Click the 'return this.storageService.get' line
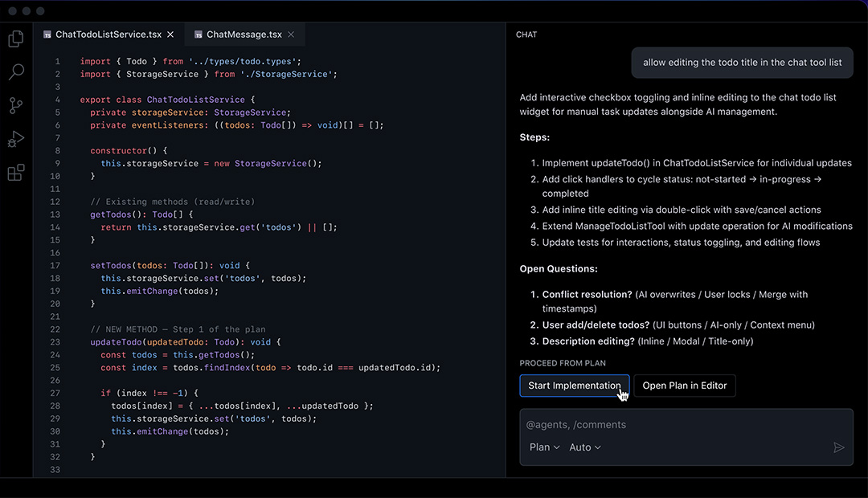This screenshot has width=868, height=498. (x=219, y=227)
